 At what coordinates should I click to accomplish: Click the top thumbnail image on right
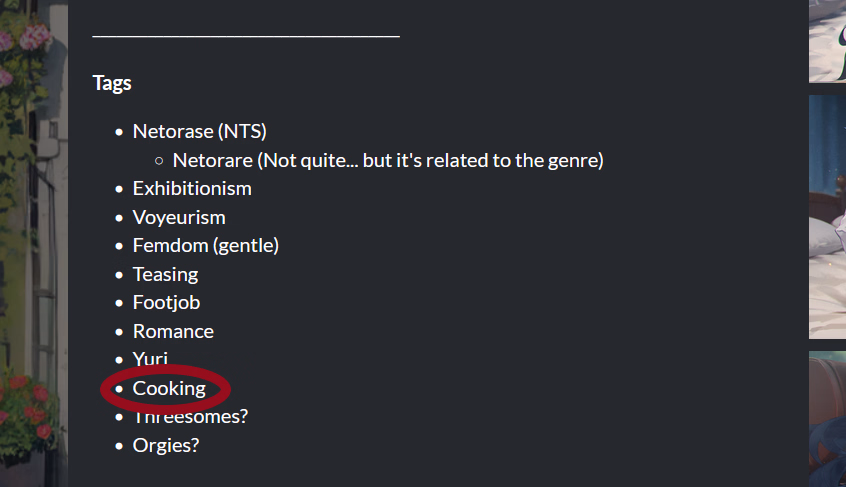pos(827,41)
